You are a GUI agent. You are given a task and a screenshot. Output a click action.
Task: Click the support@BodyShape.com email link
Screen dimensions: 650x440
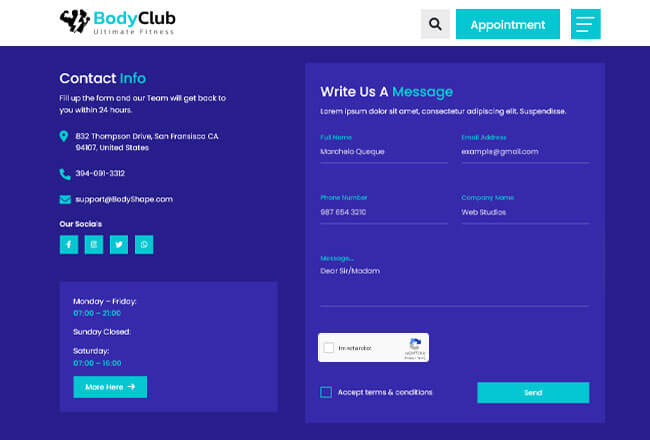(124, 199)
